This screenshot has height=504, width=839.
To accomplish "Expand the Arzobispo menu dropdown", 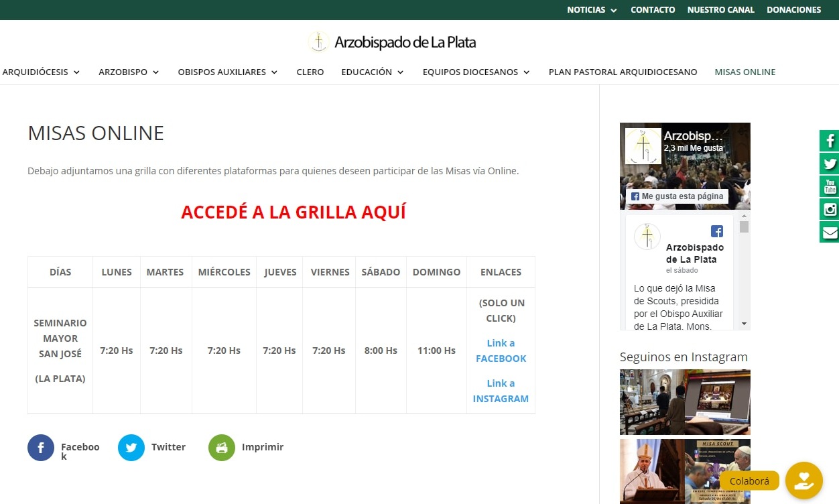I will 129,72.
